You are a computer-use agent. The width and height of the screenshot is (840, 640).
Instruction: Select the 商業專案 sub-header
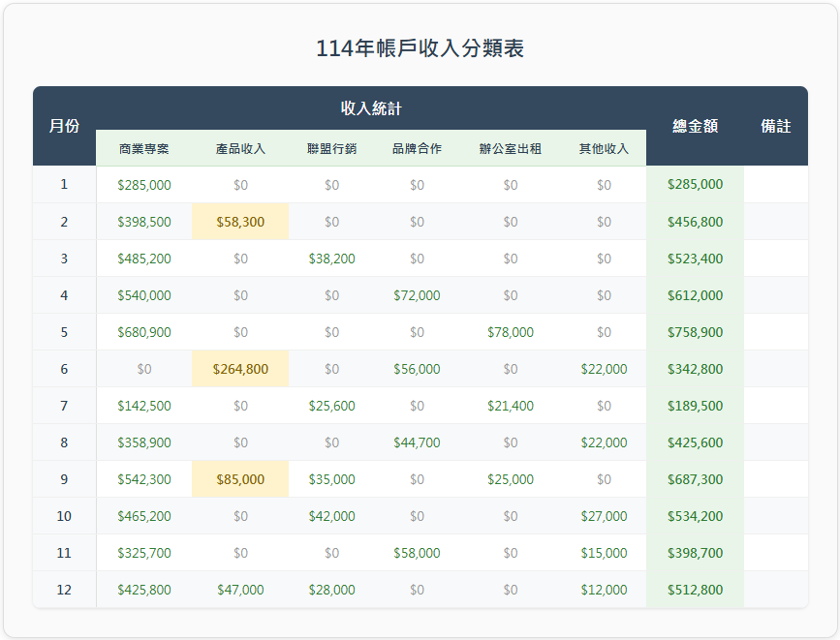click(144, 149)
